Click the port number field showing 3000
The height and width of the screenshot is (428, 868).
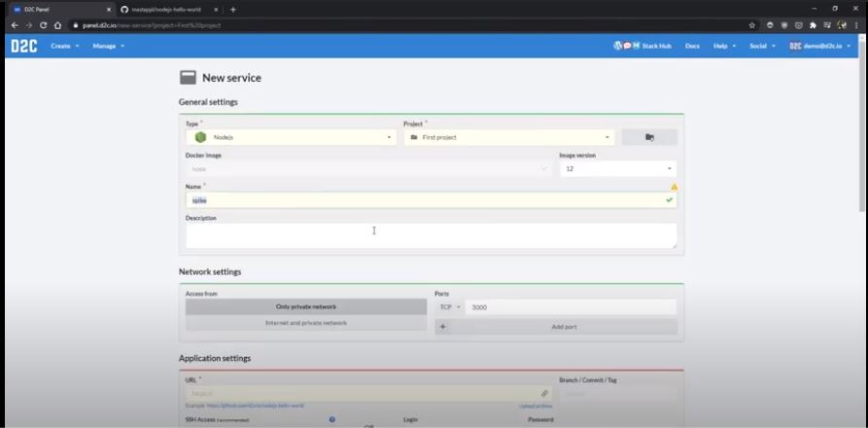[x=571, y=307]
